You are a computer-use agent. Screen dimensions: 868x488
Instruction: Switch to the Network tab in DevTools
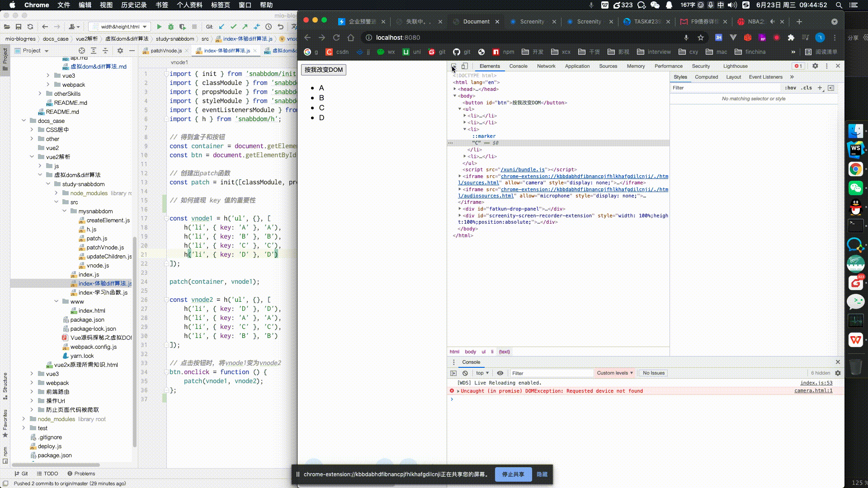coord(546,66)
